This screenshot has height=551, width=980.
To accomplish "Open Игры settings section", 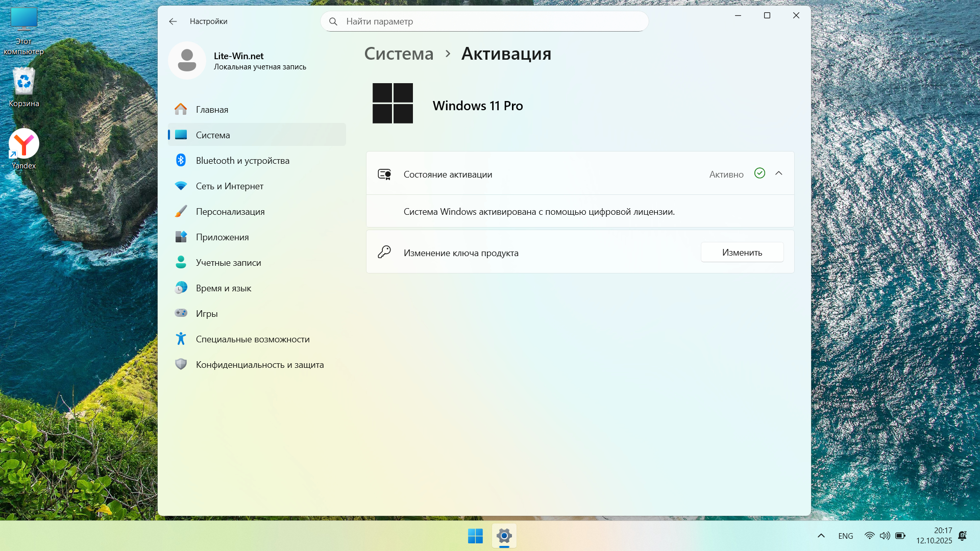I will (206, 314).
